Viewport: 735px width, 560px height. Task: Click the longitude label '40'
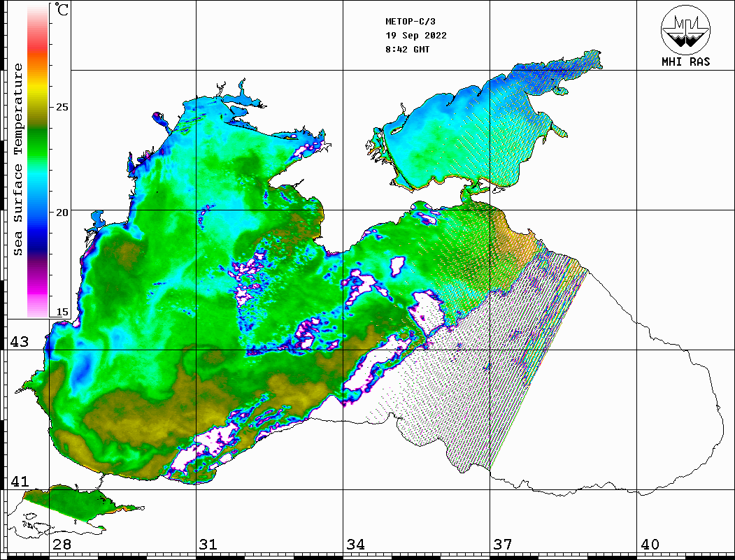[650, 545]
